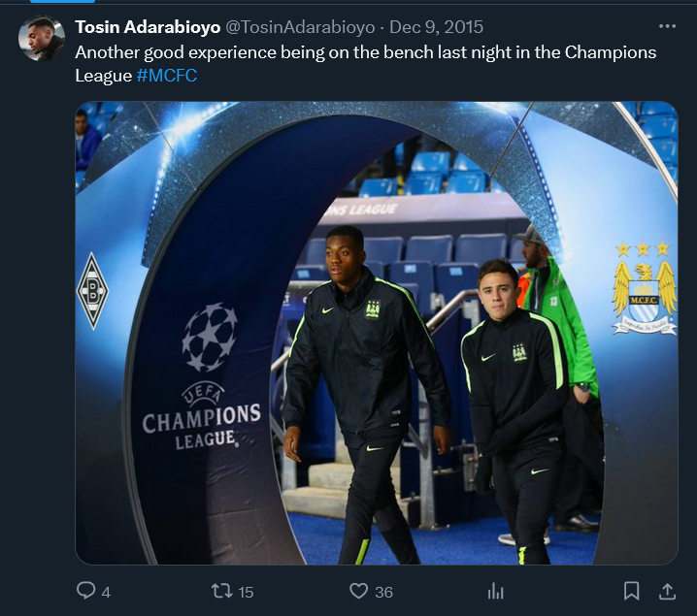Screen dimensions: 697x616
Task: Click the blue tab indicator at the top
Action: click(62, 1)
